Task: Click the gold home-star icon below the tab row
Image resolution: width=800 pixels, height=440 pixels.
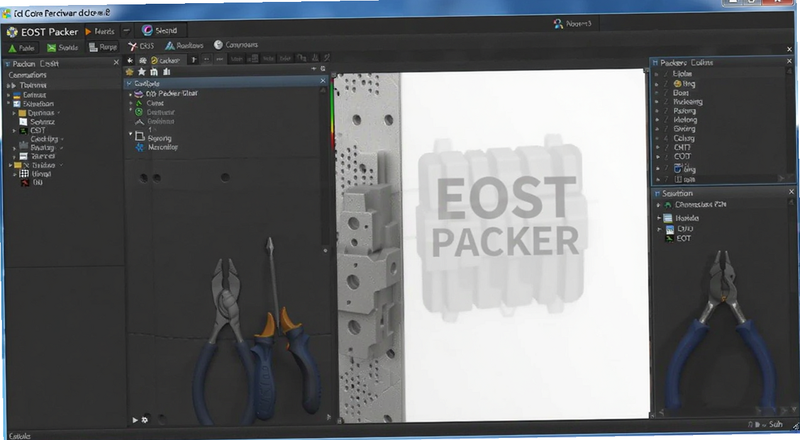Action: pos(130,72)
